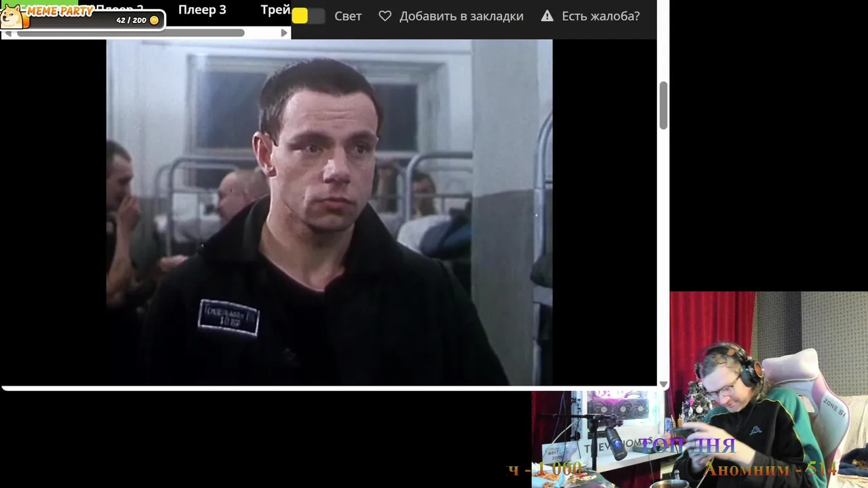This screenshot has width=868, height=488.
Task: Click the right arrow of the player tabs scrollbar
Action: coord(284,33)
